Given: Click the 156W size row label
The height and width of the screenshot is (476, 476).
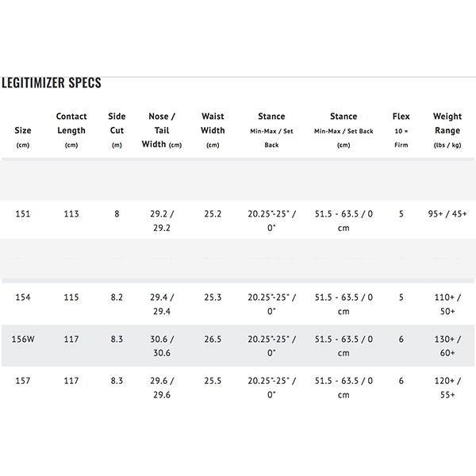Looking at the screenshot, I should 23,339.
